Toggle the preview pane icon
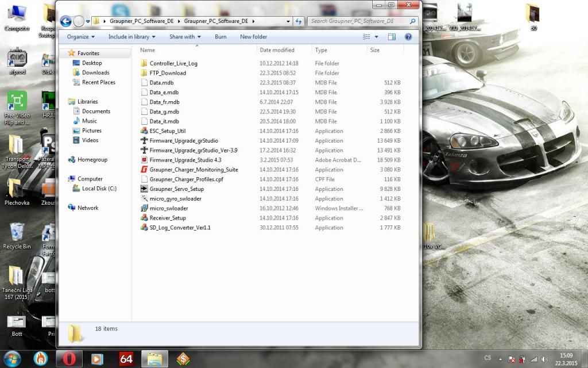This screenshot has width=588, height=368. coord(392,37)
